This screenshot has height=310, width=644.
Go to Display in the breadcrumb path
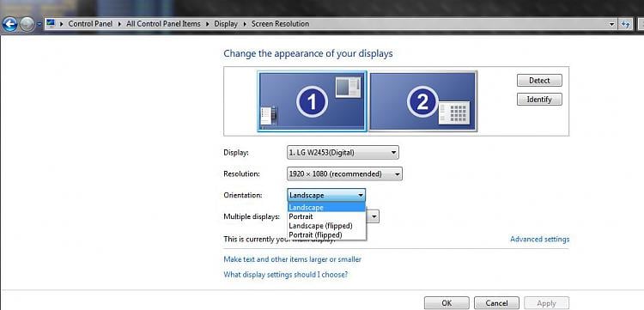coord(226,24)
